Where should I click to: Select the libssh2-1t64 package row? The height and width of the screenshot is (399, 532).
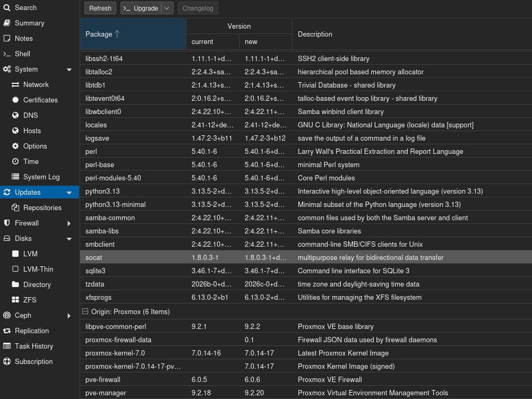click(x=306, y=58)
